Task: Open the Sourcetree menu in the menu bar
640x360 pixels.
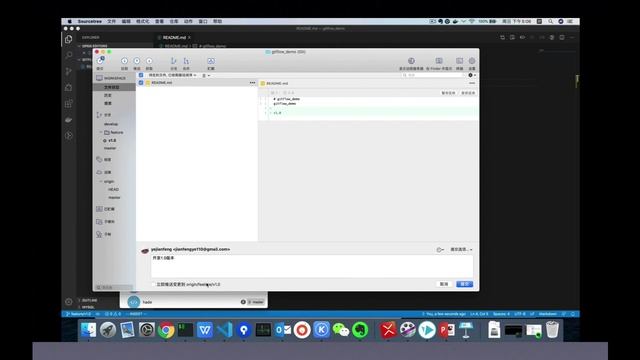Action: [x=90, y=21]
